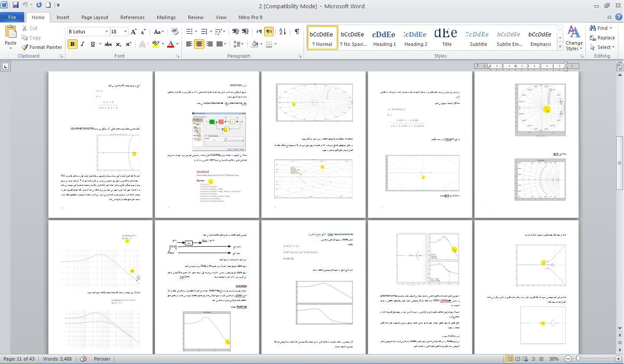Click Justify text alignment icon
Image resolution: width=624 pixels, height=364 pixels.
(220, 44)
